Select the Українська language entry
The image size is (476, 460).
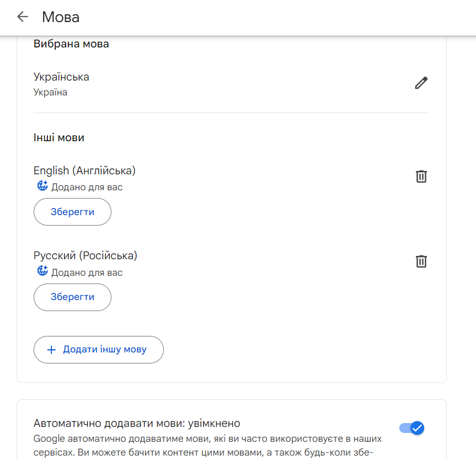point(62,77)
